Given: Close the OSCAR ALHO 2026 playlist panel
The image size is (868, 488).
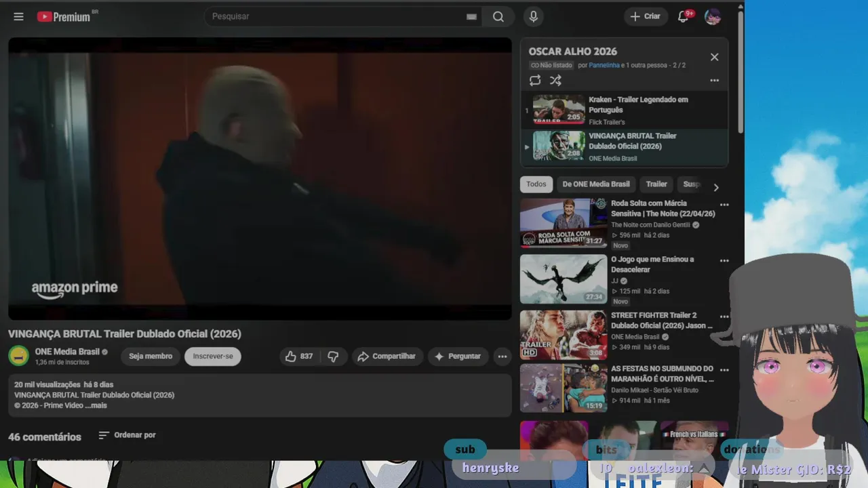Looking at the screenshot, I should (714, 57).
